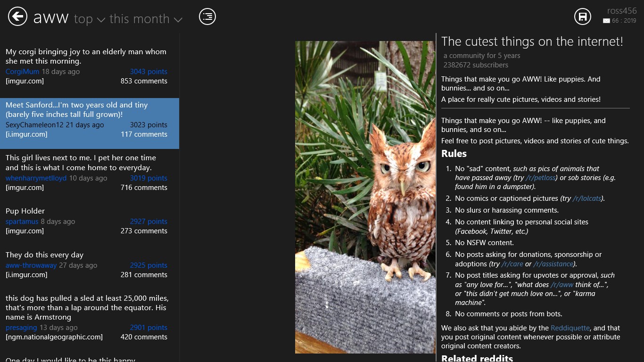Image resolution: width=644 pixels, height=362 pixels.
Task: Open 'This girl lives next to me' post
Action: pyautogui.click(x=81, y=163)
